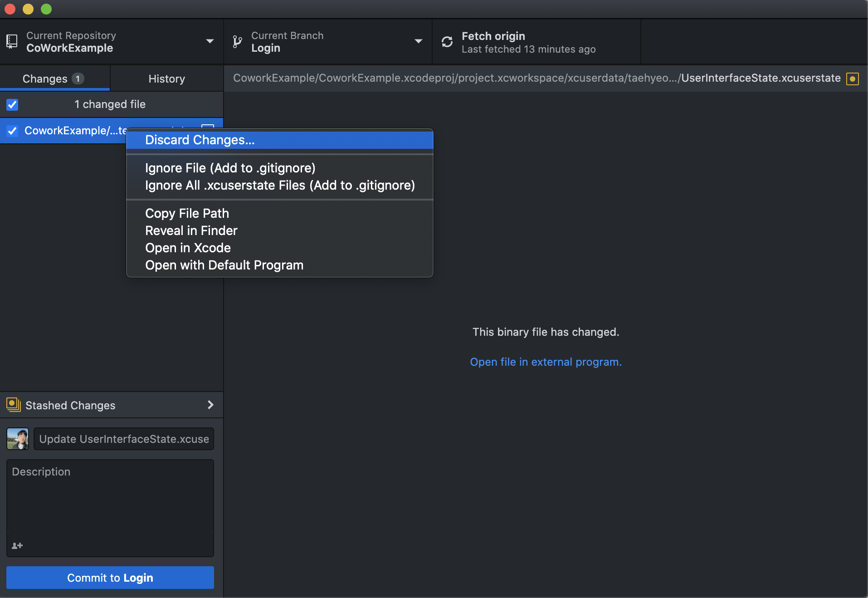The height and width of the screenshot is (598, 868).
Task: Click the UserInterfaceState.xcuserstate path text
Action: point(761,78)
